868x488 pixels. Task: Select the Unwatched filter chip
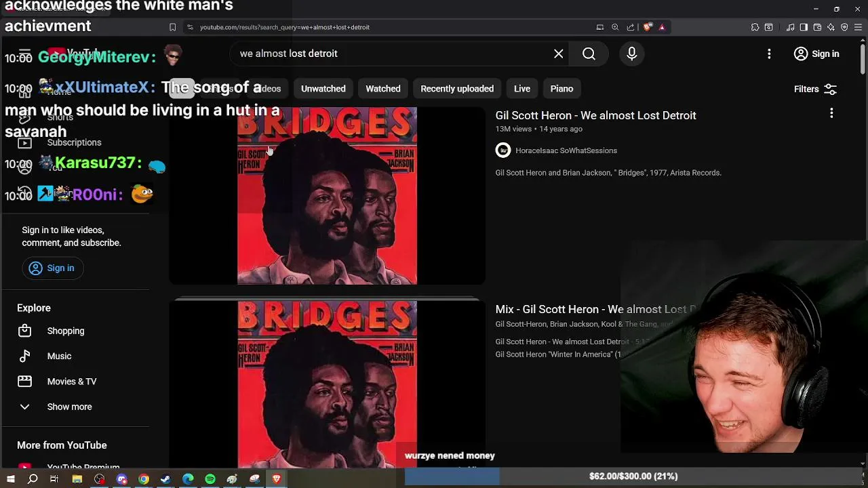(x=323, y=89)
